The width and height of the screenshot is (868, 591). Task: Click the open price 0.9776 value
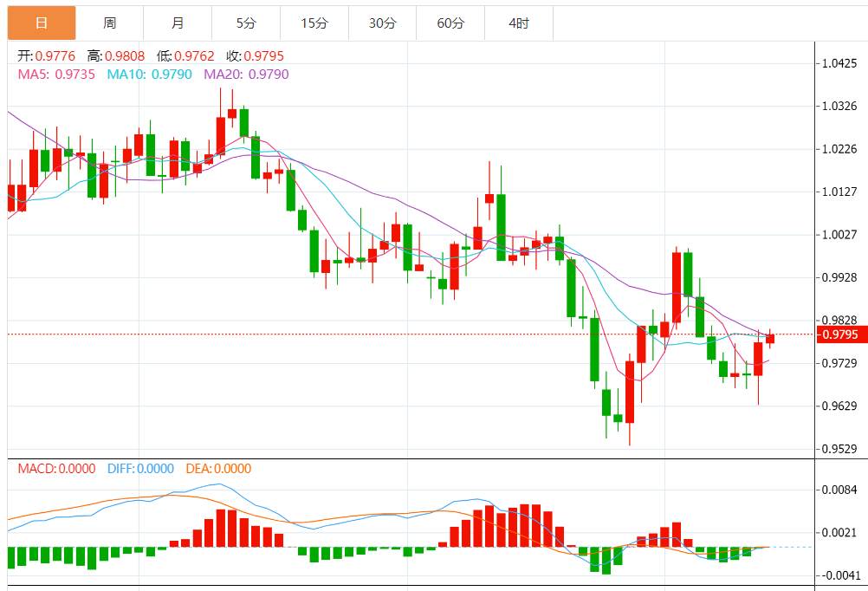[x=55, y=56]
